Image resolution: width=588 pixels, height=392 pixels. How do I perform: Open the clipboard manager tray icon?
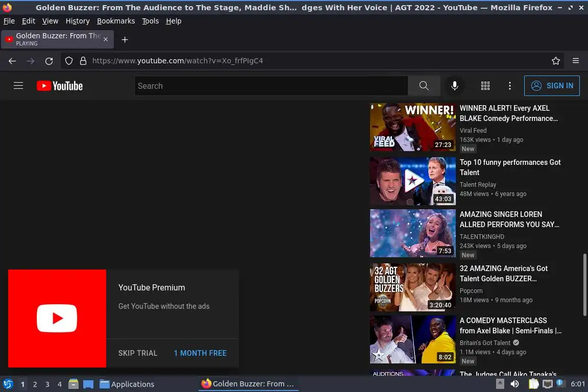533,384
